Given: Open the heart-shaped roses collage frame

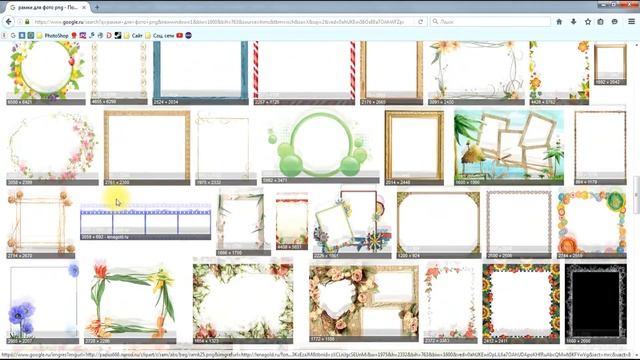Looking at the screenshot, I should 364,303.
